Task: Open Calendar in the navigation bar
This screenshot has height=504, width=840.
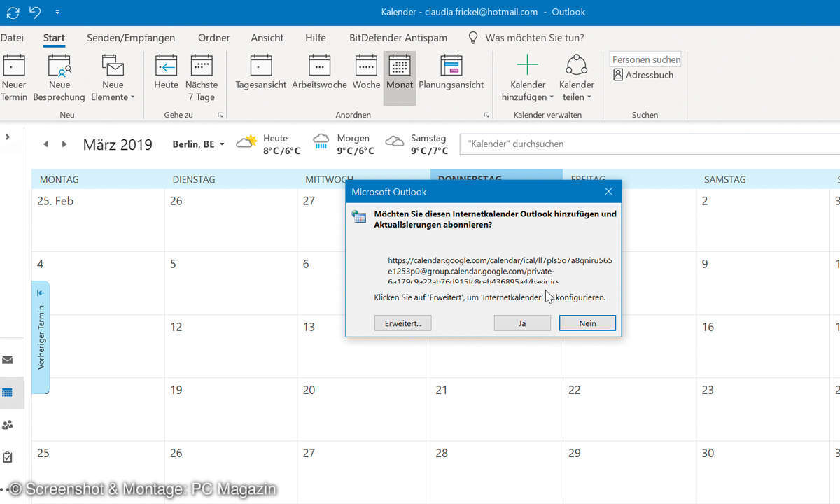Action: [x=8, y=393]
